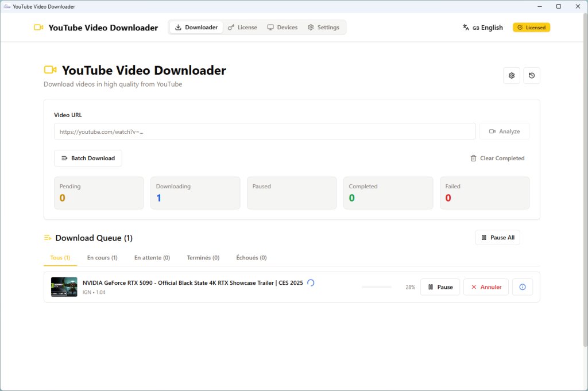This screenshot has height=391, width=588.
Task: Click the 28% download progress bar
Action: tap(377, 287)
